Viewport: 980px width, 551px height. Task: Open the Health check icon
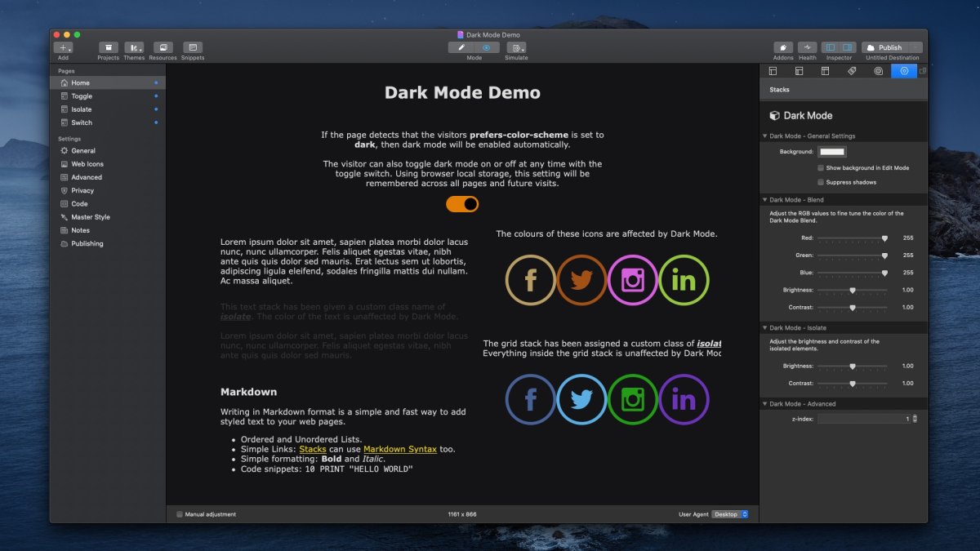(808, 48)
